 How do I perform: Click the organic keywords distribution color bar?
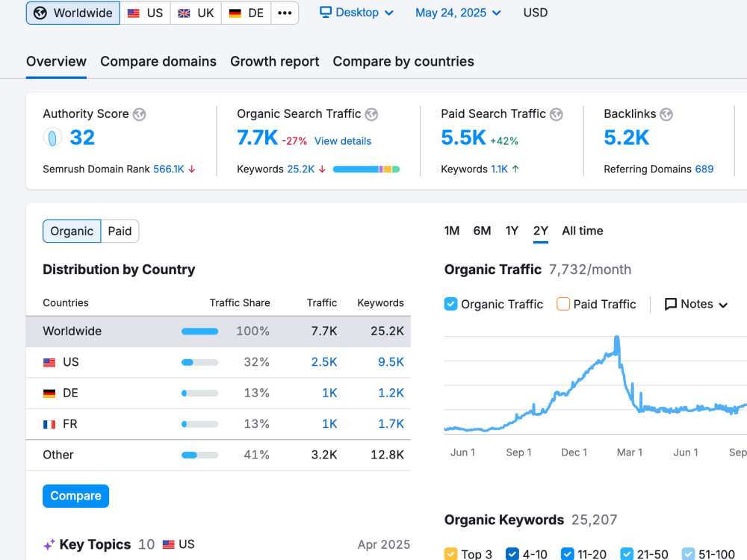(x=366, y=169)
